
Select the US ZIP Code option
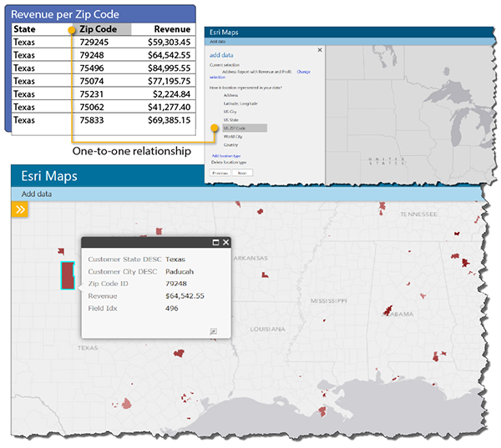tap(245, 128)
